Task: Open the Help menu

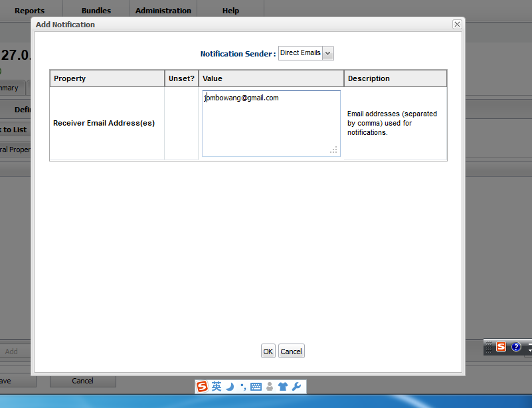Action: 230,11
